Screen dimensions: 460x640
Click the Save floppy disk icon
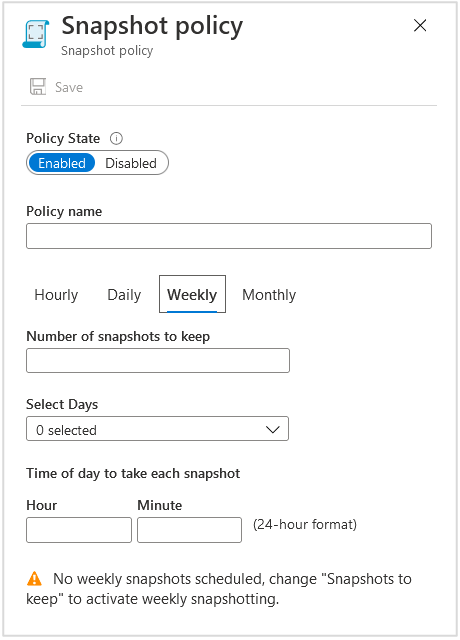coord(38,87)
